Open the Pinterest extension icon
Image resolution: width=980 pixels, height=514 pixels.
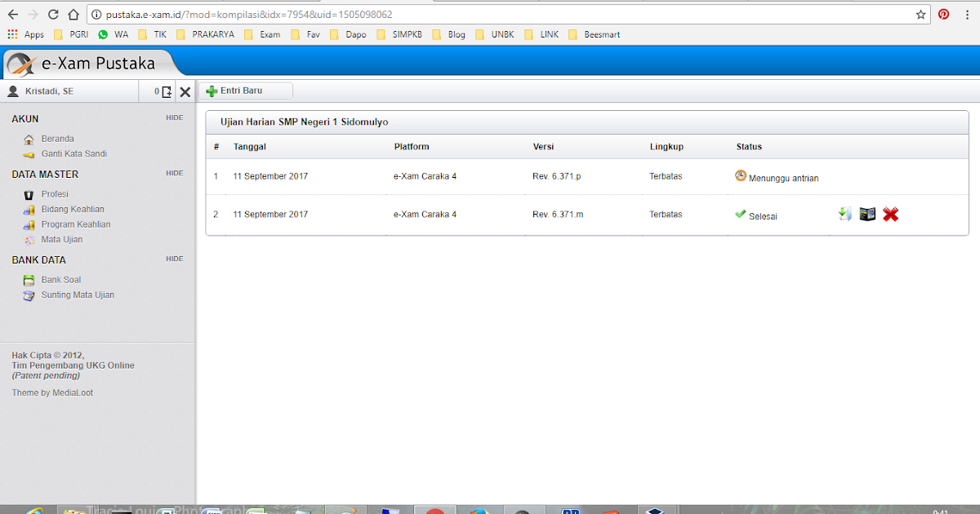(x=943, y=15)
